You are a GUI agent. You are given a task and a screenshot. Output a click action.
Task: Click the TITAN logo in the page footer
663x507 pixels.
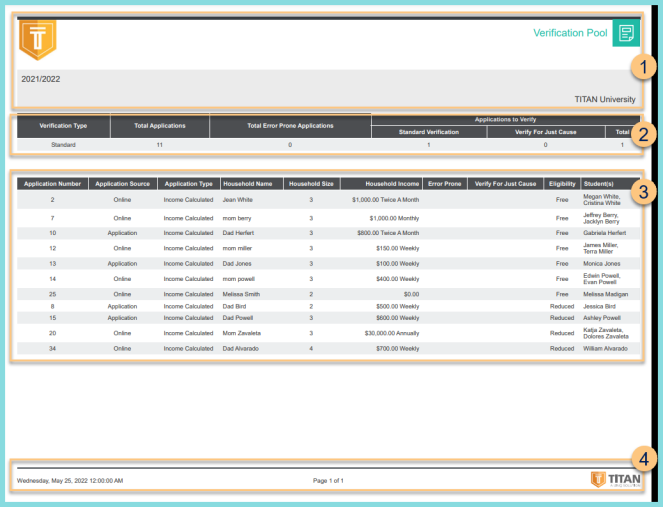[x=615, y=480]
